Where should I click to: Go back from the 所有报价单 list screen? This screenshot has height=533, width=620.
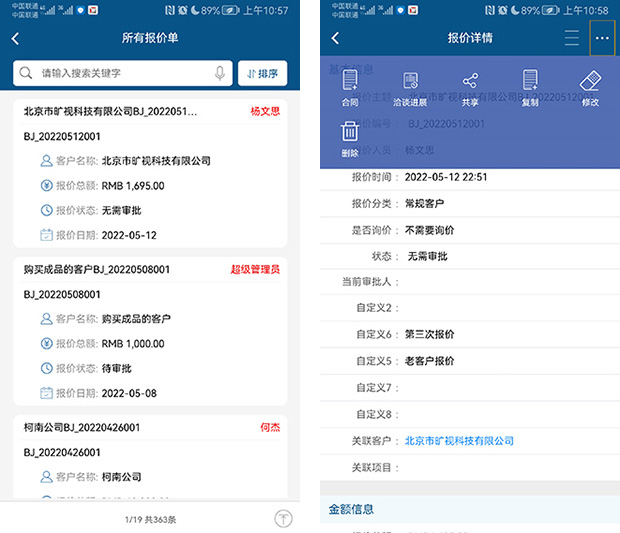(15, 38)
